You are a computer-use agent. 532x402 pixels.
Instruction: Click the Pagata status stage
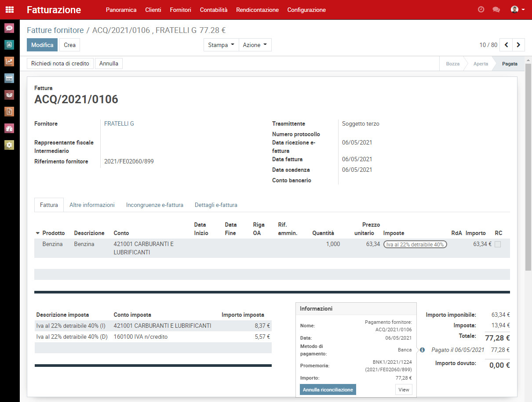coord(510,64)
